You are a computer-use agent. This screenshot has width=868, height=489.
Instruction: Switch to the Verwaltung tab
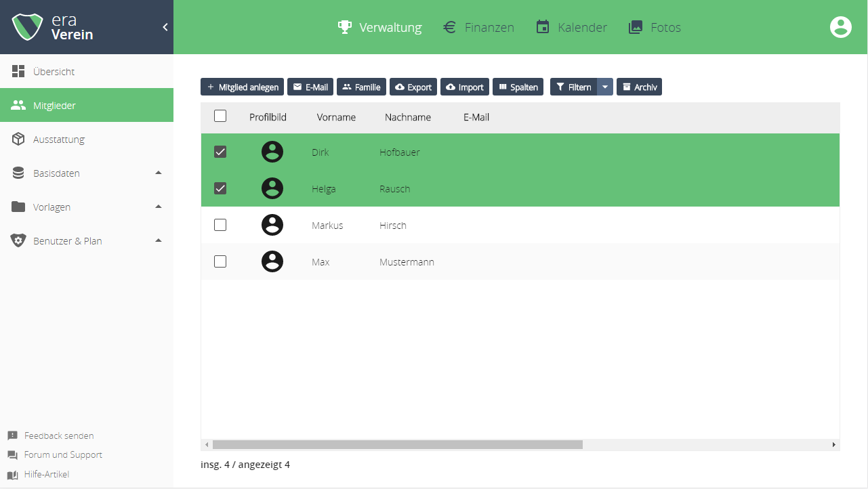379,27
